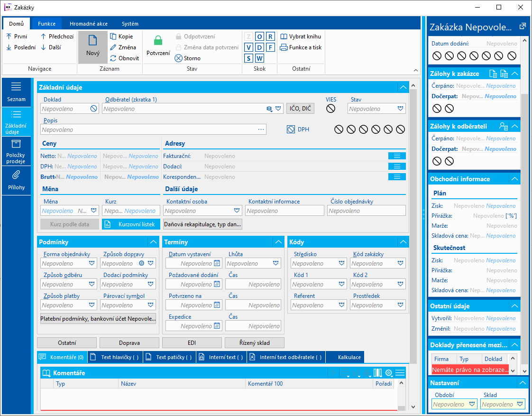The image size is (532, 416).
Task: Click into the Číslo objednávky field
Action: [x=366, y=211]
